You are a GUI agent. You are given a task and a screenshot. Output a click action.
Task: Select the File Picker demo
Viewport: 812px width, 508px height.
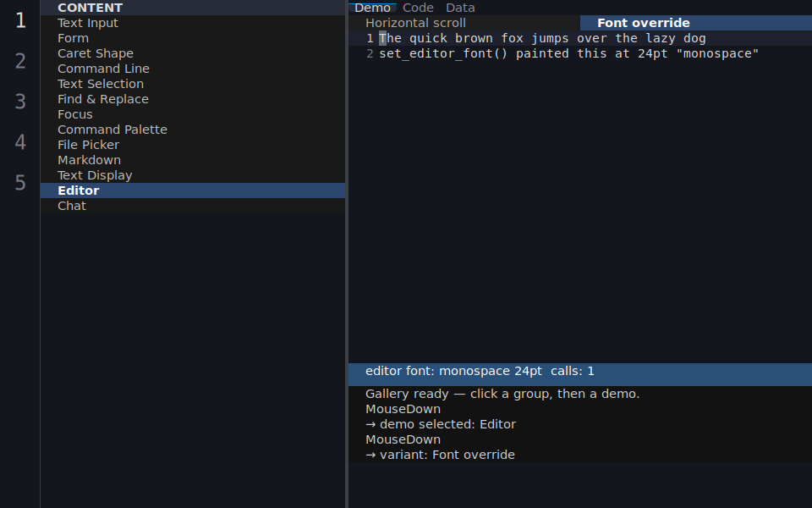click(x=193, y=145)
